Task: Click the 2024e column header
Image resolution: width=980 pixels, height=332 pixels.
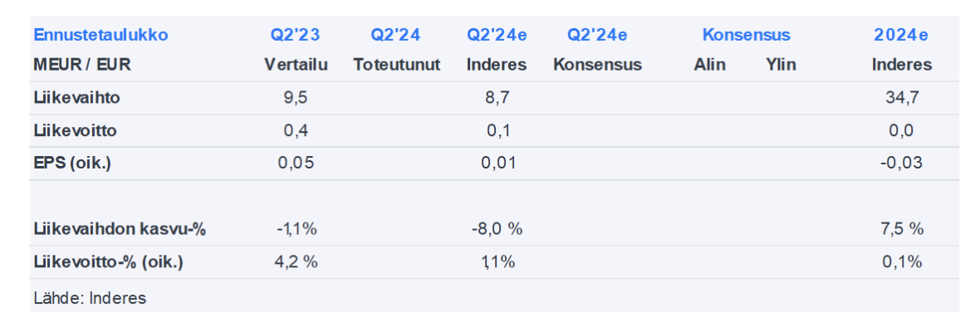Action: click(x=901, y=35)
